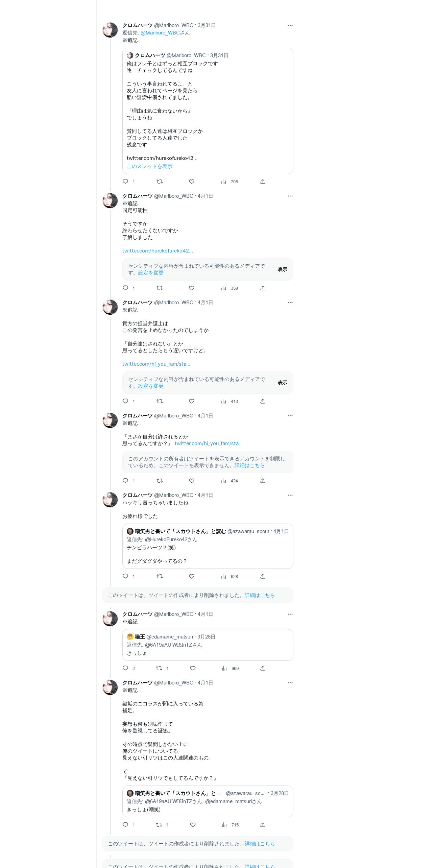
Task: Show sensitive media in 同定可能性 tweet
Action: pos(283,269)
